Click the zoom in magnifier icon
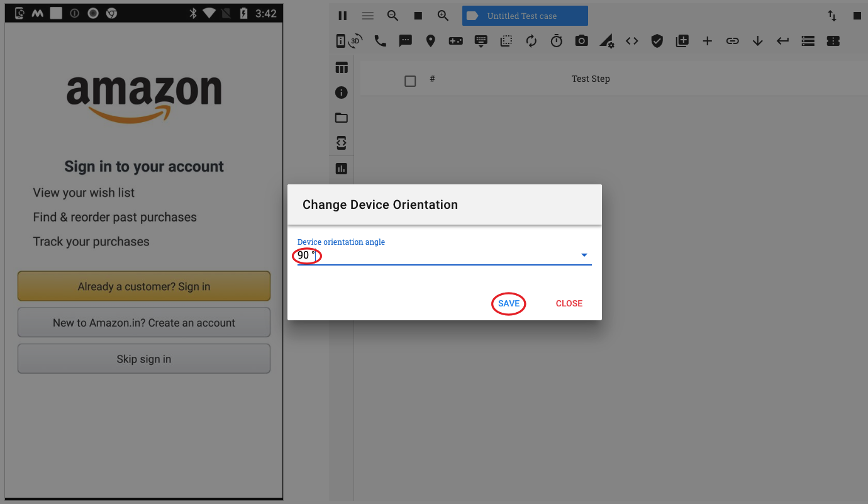The width and height of the screenshot is (868, 504). pos(443,16)
